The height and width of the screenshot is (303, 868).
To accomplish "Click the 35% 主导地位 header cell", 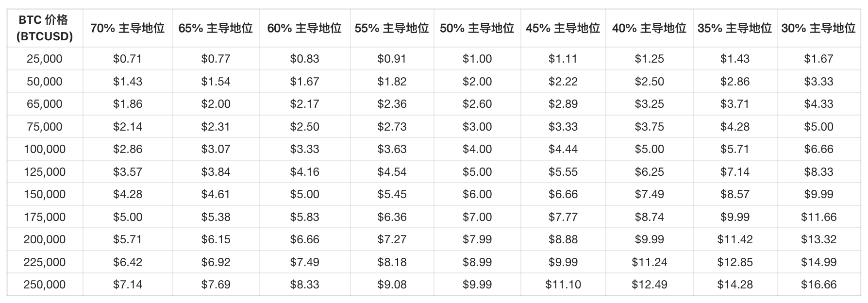I will tap(734, 28).
